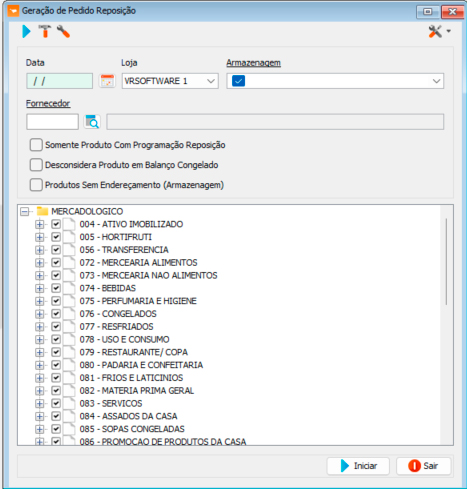Viewport: 467px width, 489px height.
Task: Click the orange application icon in title bar
Action: pos(13,11)
